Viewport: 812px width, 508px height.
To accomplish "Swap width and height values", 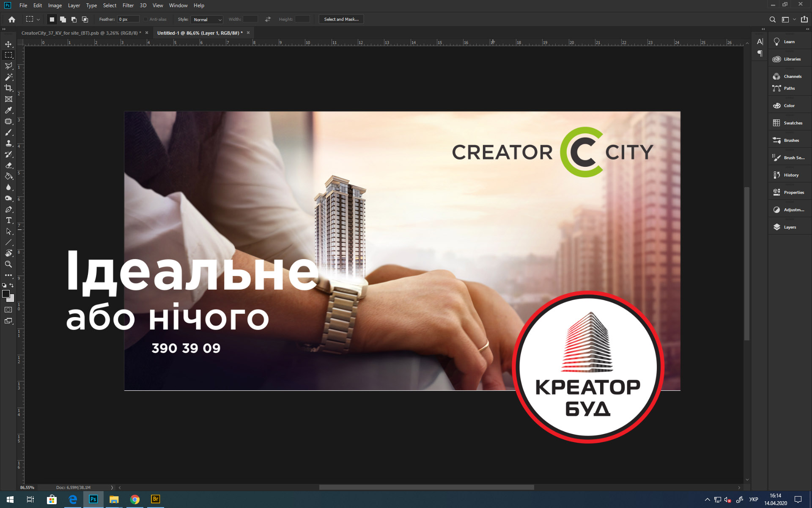I will pos(268,19).
